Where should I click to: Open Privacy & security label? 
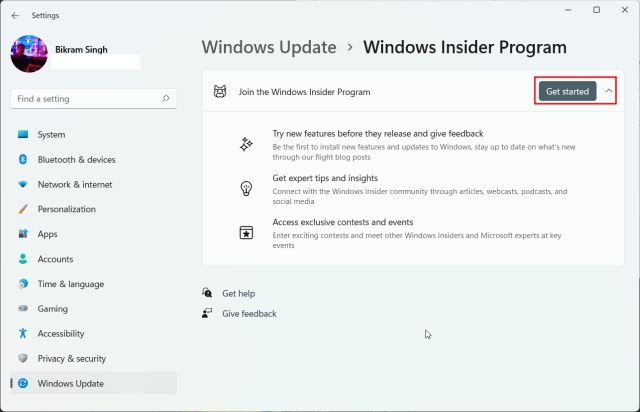coord(72,359)
